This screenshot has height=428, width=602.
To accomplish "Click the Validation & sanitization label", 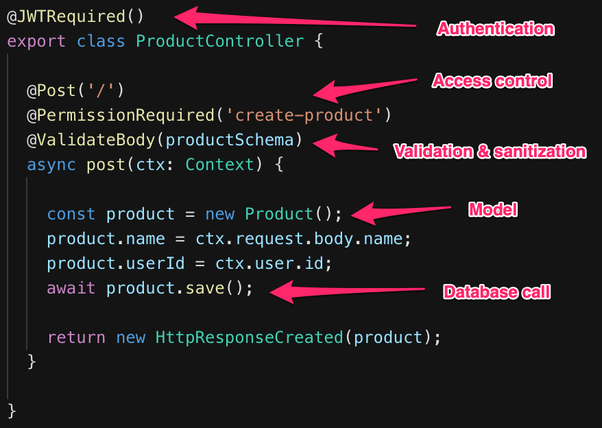I will coord(490,151).
